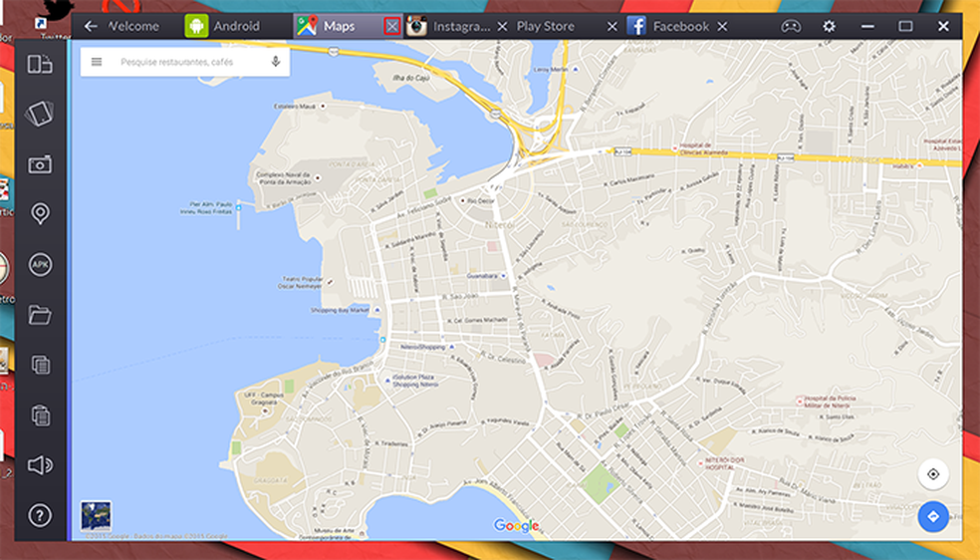
Task: Take a screenshot with camera icon
Action: [x=40, y=164]
